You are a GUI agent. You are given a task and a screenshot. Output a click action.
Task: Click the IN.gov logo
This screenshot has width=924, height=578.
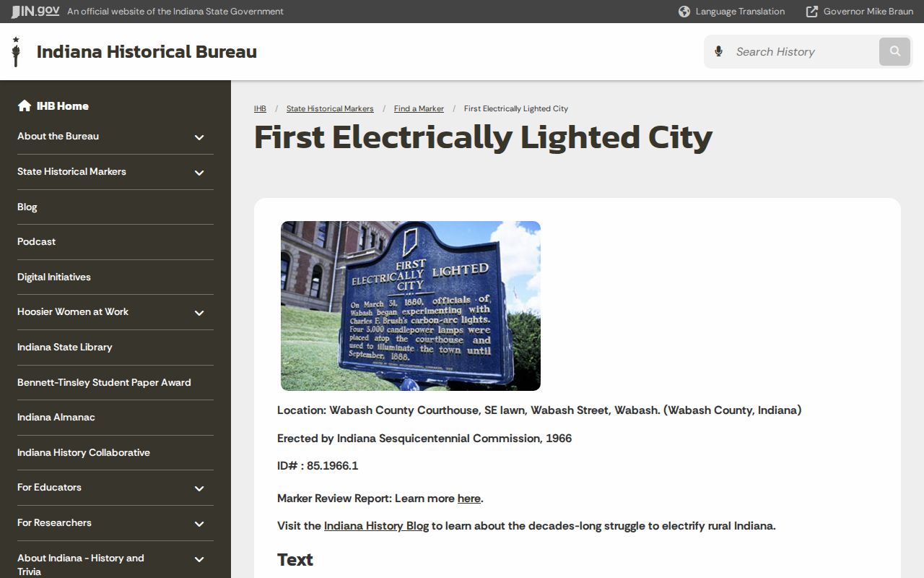(x=35, y=11)
